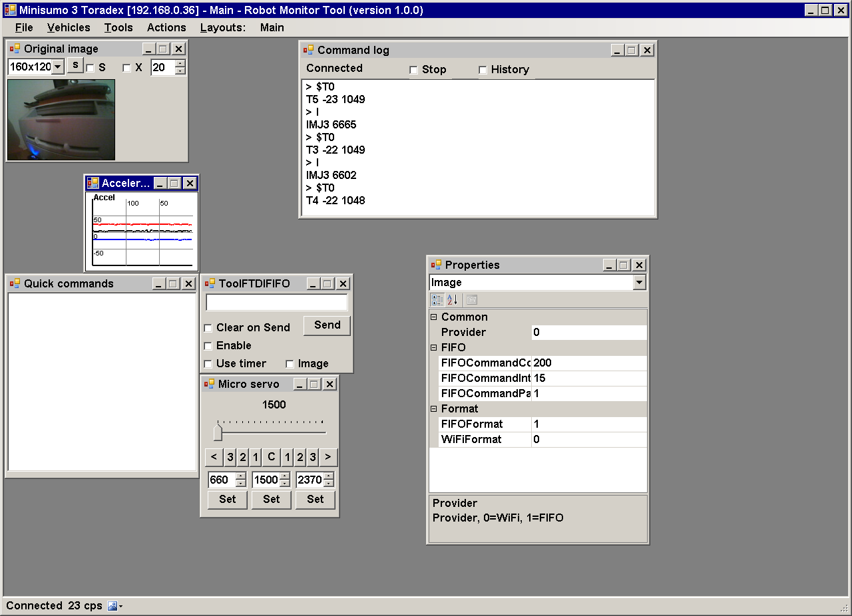The width and height of the screenshot is (852, 616).
Task: Open the 160x120 resolution dropdown
Action: tap(58, 67)
